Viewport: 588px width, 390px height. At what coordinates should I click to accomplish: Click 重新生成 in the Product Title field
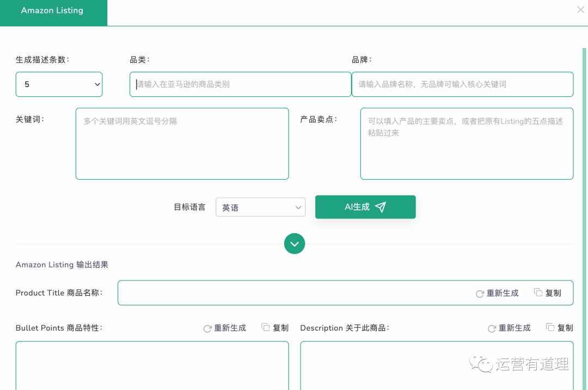click(x=497, y=293)
